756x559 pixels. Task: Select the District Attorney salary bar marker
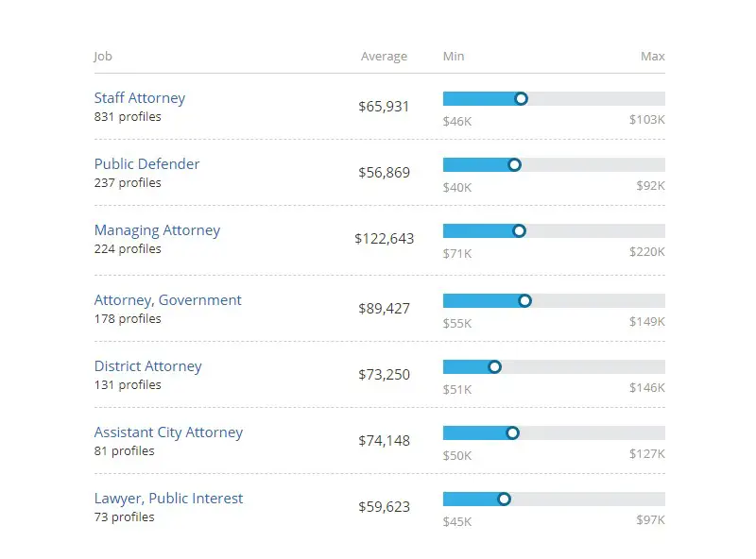[x=494, y=366]
